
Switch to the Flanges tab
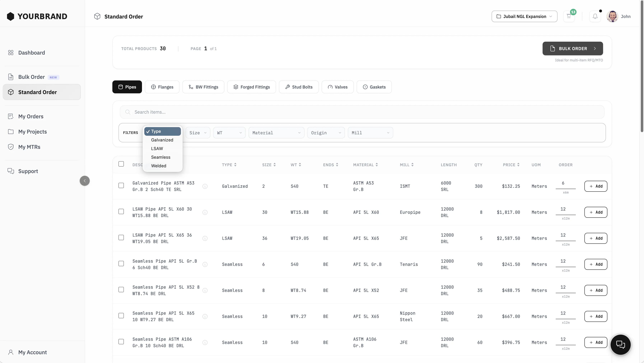point(162,87)
